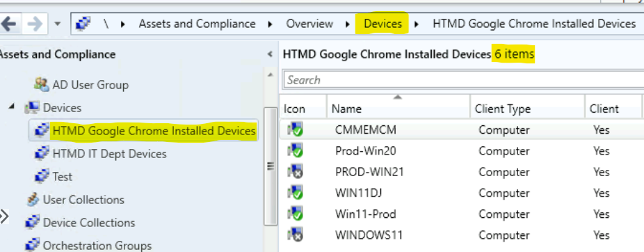644x252 pixels.
Task: Expand the arrow before Assets and Compliance breadcrumb
Action: (123, 24)
